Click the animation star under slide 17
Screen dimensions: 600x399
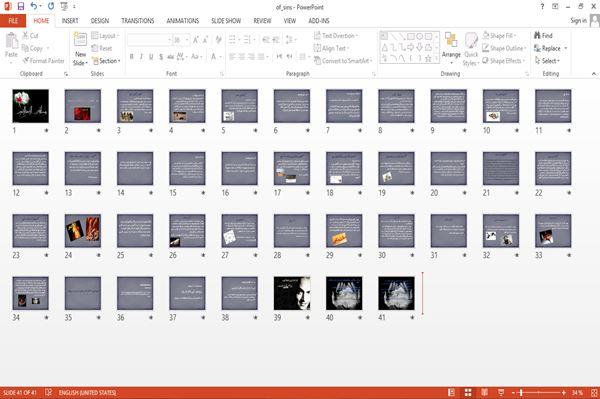(308, 193)
